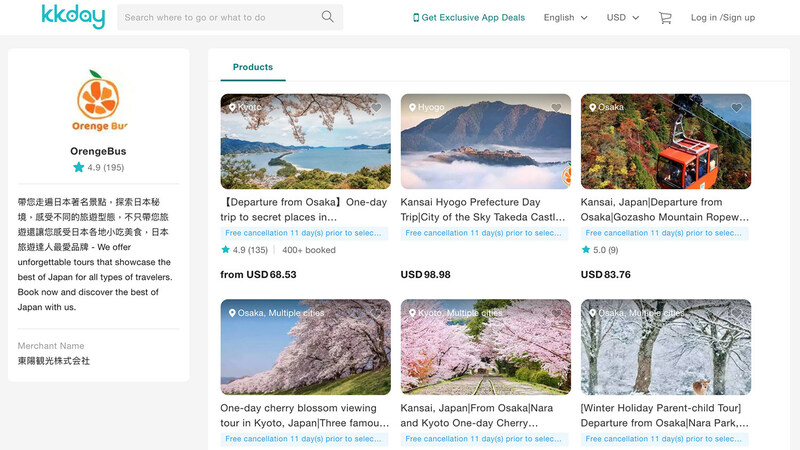This screenshot has width=800, height=450.
Task: Open the Gozasho Mountain Ropeway cable car thumbnail
Action: click(x=665, y=142)
